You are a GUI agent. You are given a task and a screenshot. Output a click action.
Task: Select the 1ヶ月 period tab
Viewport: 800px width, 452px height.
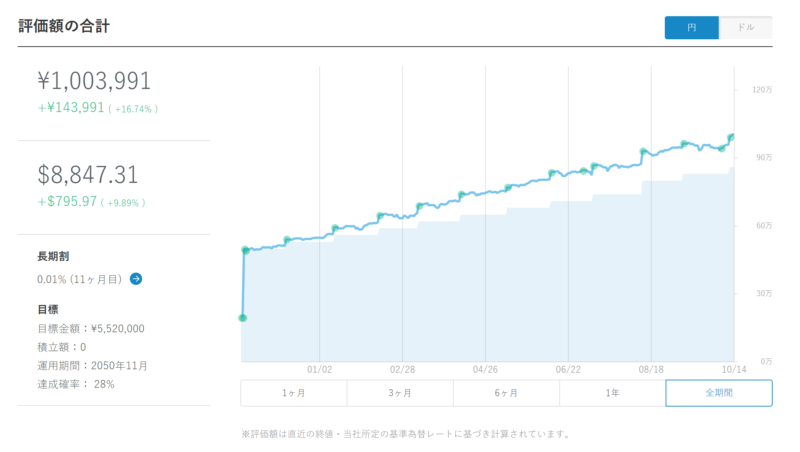(x=294, y=393)
